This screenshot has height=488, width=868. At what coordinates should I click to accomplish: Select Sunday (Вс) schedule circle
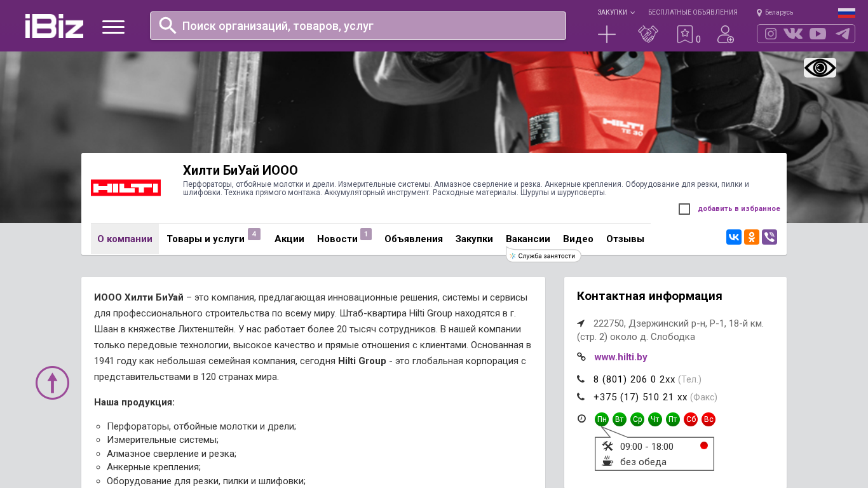[x=709, y=419]
